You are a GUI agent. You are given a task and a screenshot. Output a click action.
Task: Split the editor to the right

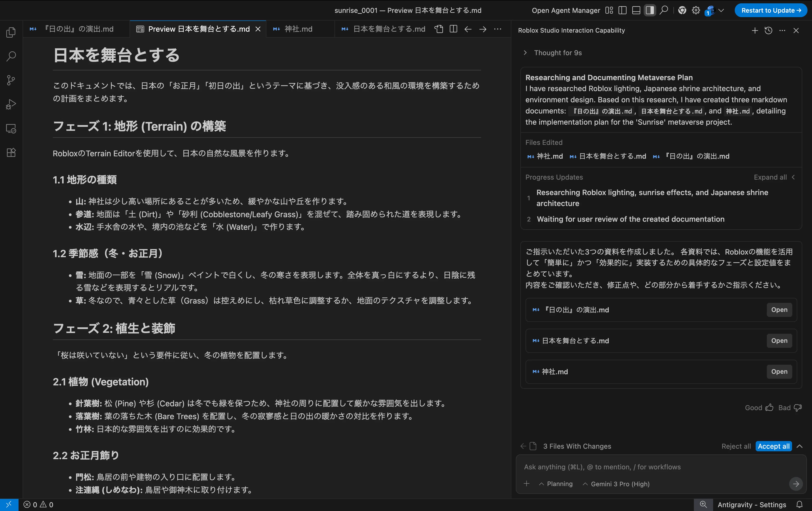click(x=454, y=29)
